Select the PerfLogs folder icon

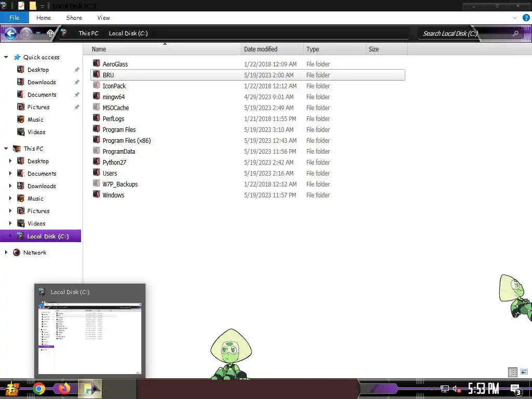point(97,118)
